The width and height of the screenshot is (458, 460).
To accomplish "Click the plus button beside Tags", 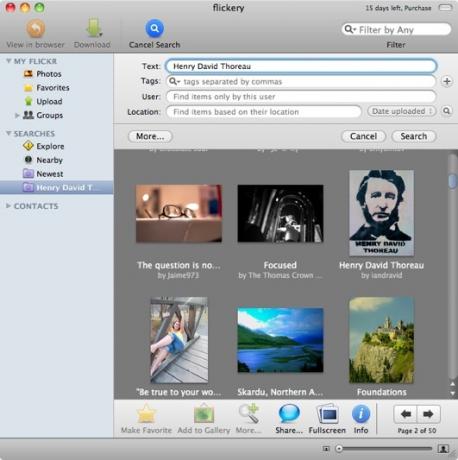I will (447, 81).
